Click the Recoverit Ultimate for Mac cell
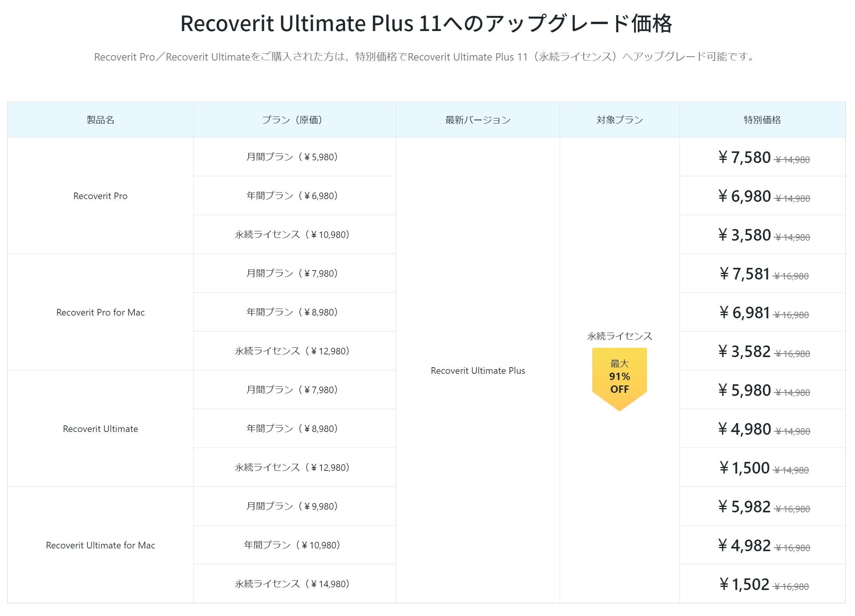This screenshot has height=616, width=855. [x=100, y=545]
